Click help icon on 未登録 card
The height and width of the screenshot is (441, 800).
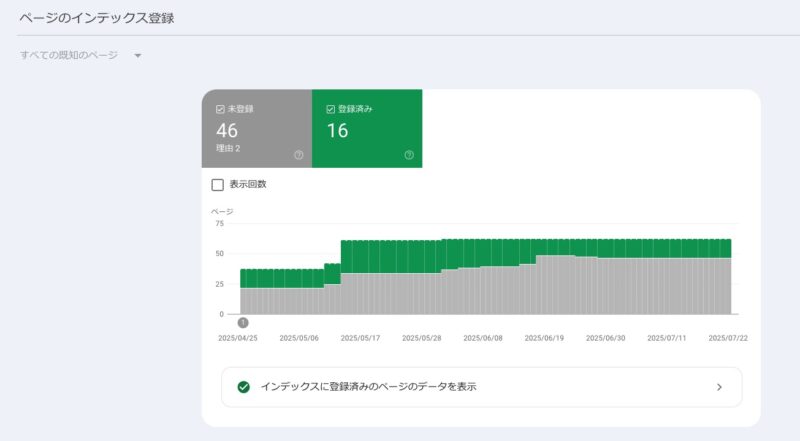pos(299,155)
